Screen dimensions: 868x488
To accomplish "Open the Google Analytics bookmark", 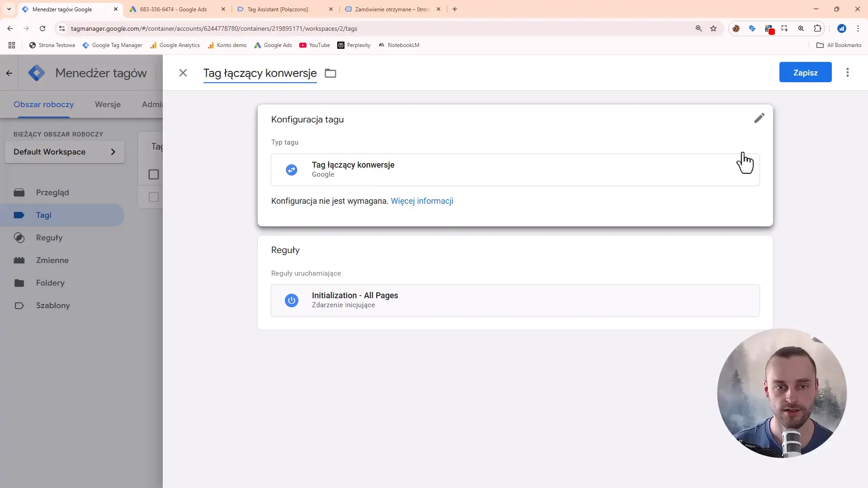I will click(x=175, y=45).
